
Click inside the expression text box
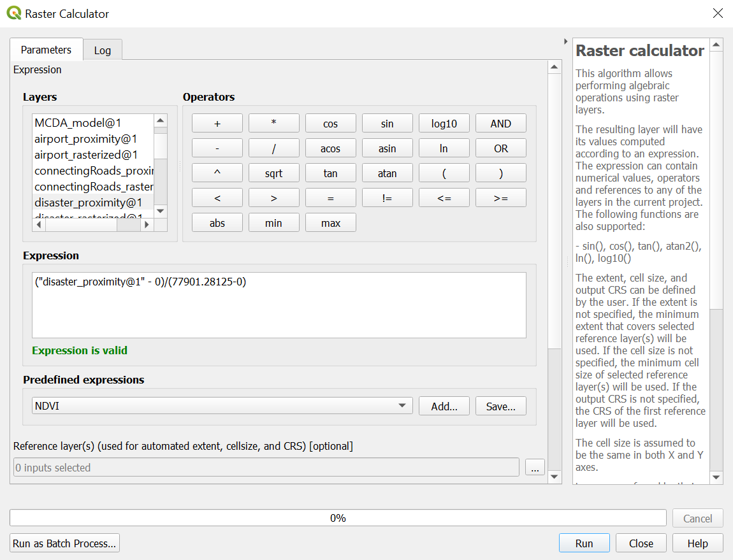279,305
